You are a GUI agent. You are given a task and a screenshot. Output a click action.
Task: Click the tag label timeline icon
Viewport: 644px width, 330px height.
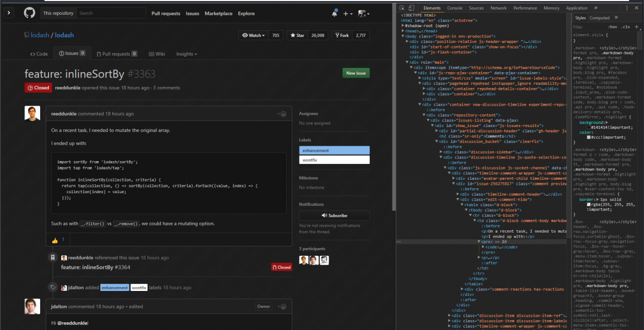53,287
